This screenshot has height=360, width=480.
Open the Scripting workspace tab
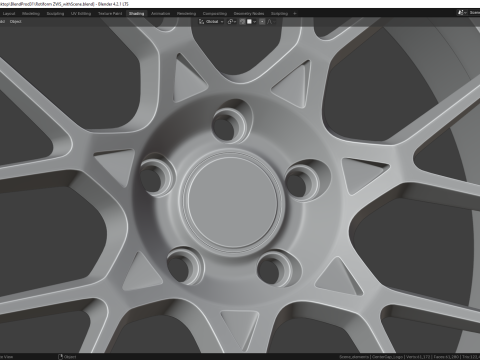click(x=279, y=14)
